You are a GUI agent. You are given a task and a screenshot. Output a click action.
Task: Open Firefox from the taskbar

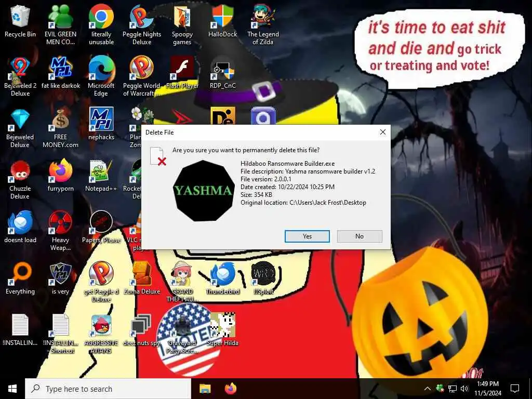click(x=231, y=389)
